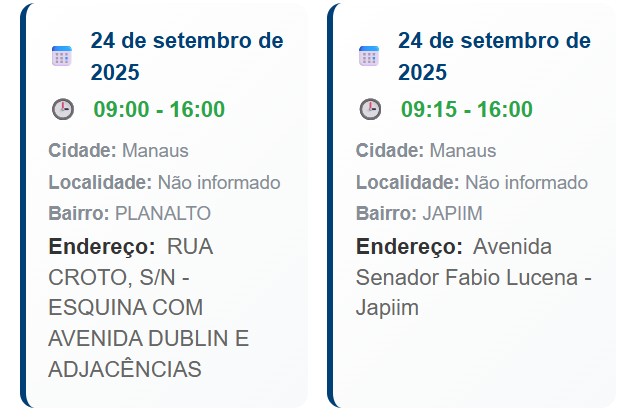The image size is (631, 417).
Task: Click the calendar icon in the JAPIIM card
Action: click(x=369, y=56)
